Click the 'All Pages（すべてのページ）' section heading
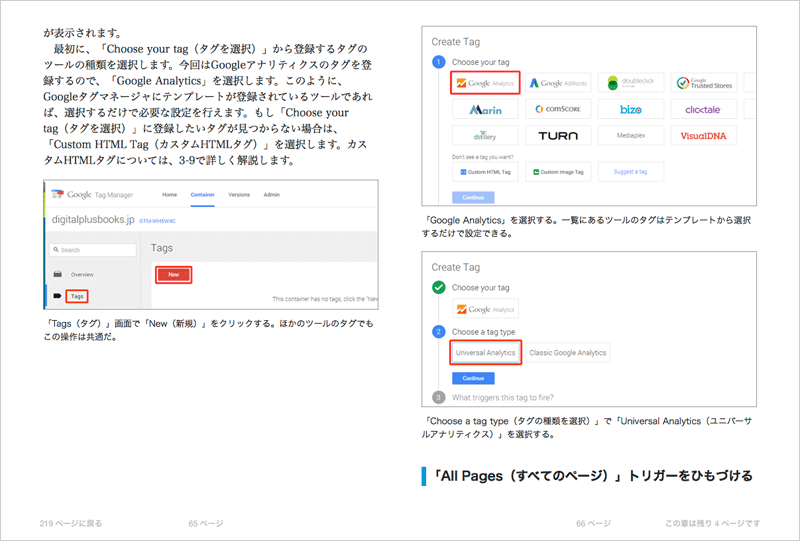This screenshot has height=541, width=800. [592, 476]
